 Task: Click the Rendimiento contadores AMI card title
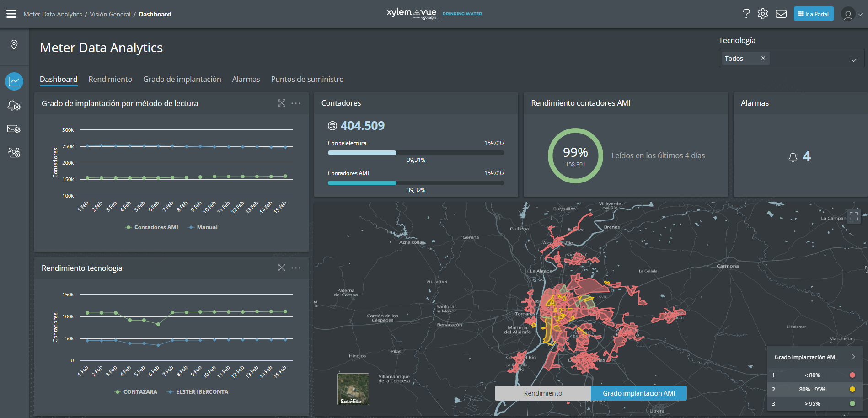click(x=581, y=103)
